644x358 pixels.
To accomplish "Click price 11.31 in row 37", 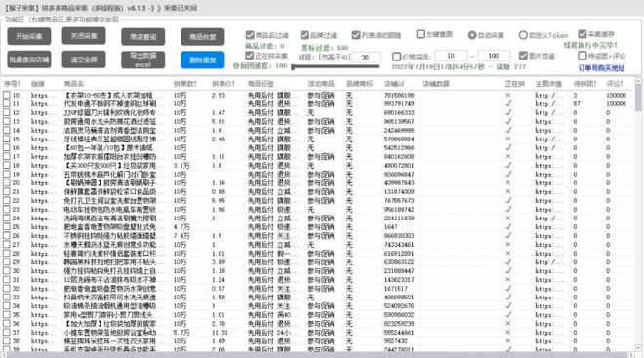I will pyautogui.click(x=220, y=332).
